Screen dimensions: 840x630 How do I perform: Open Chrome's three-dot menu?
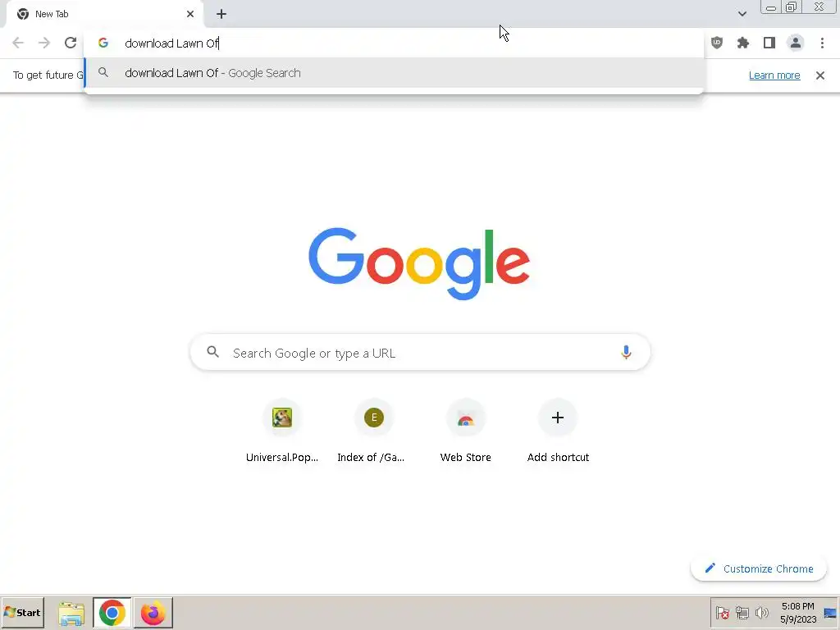pos(822,43)
